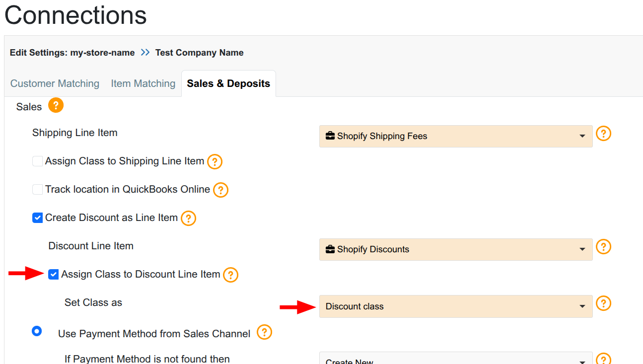Show help for Track location in QuickBooks Online
This screenshot has width=643, height=364.
(x=220, y=190)
